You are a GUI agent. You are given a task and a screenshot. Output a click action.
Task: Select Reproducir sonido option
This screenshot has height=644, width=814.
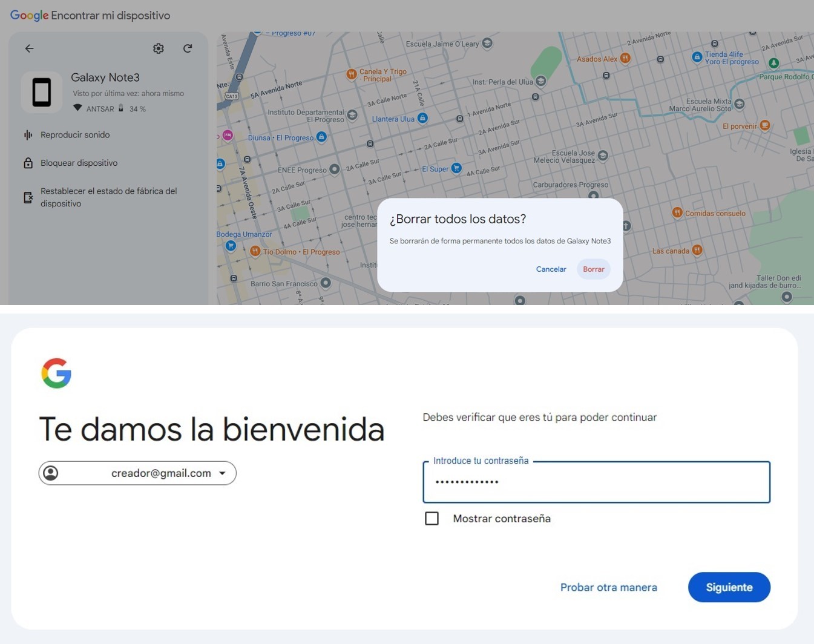(x=75, y=135)
